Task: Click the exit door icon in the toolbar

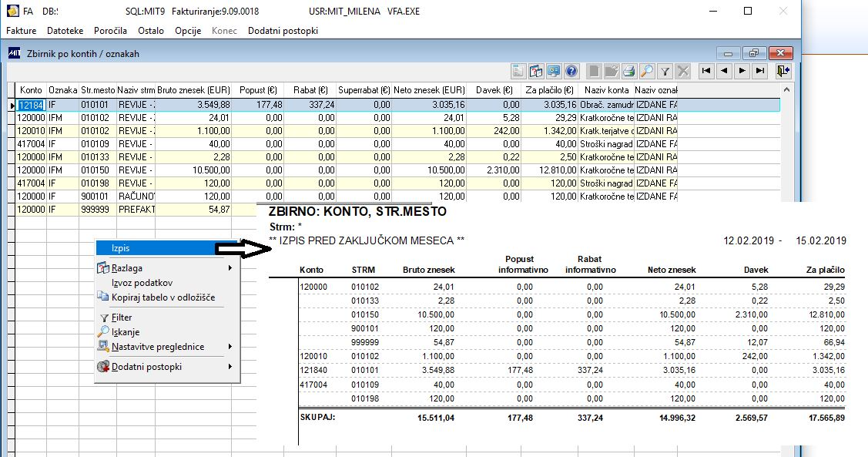Action: pyautogui.click(x=783, y=72)
